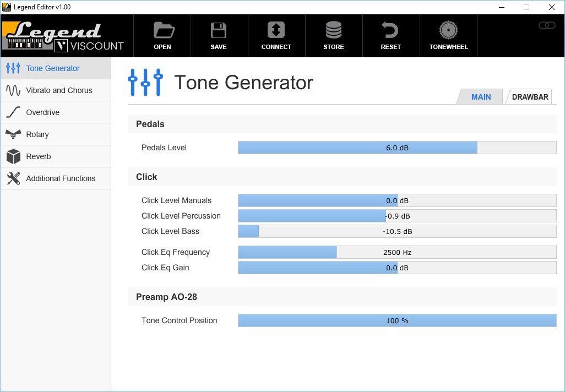Screen dimensions: 565x392
Task: Click the Connect arrows icon
Action: click(276, 30)
